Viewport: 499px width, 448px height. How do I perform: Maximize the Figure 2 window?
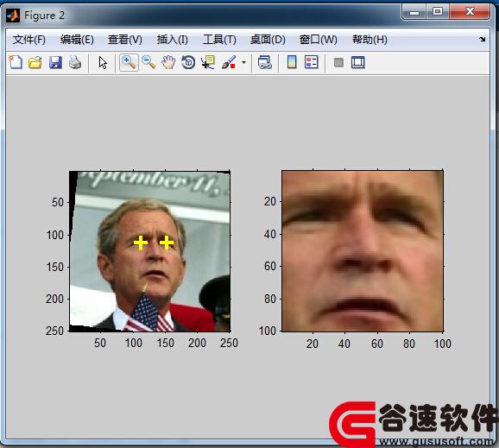tap(438, 12)
